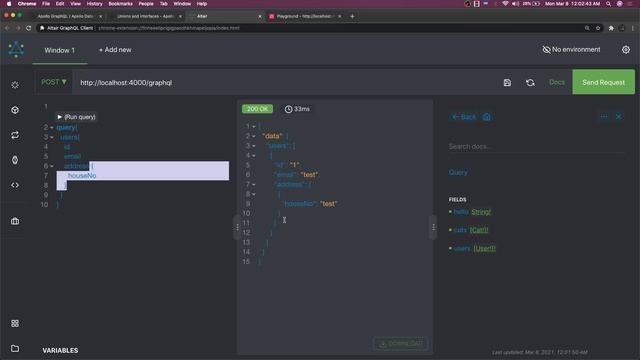Click the Wi-Fi icon in menu bar
The image size is (640, 360).
[x=505, y=4]
